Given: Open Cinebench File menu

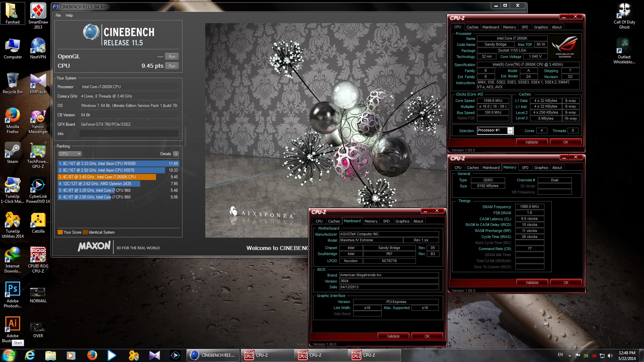Looking at the screenshot, I should (58, 15).
